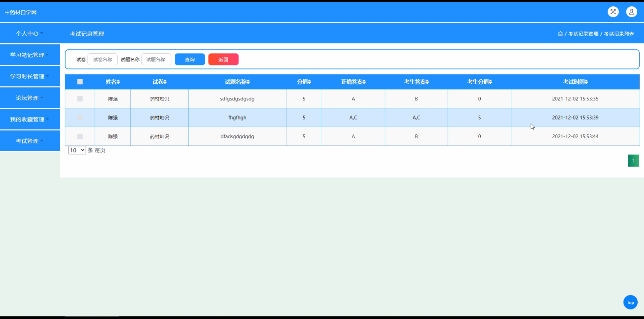
Task: Expand the 学习时长管理 menu
Action: tap(30, 76)
